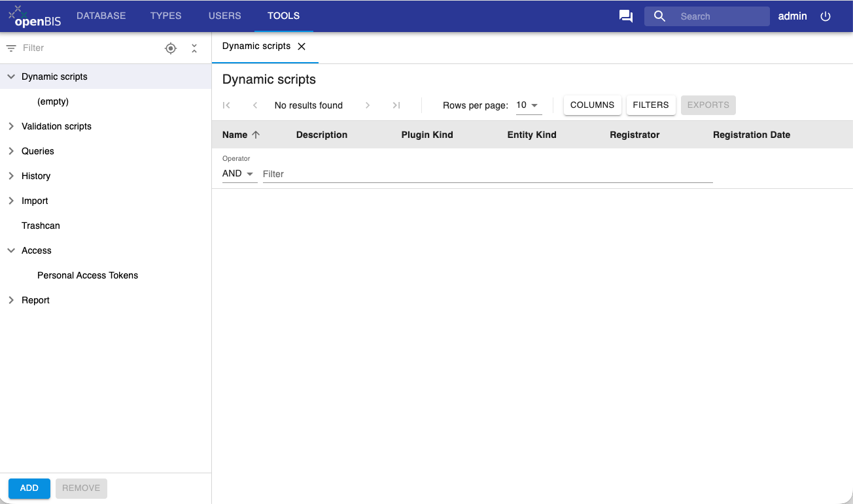Go to first page arrow

[x=227, y=105]
